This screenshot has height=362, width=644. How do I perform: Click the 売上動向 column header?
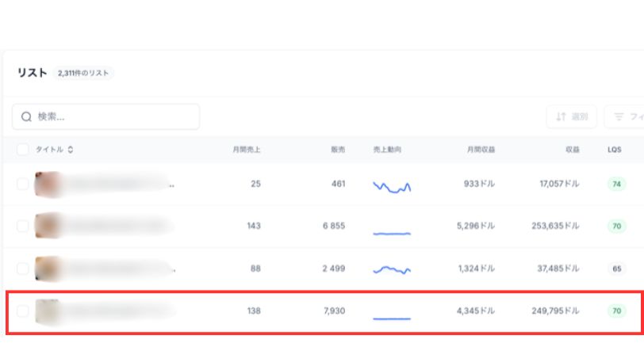click(x=387, y=149)
